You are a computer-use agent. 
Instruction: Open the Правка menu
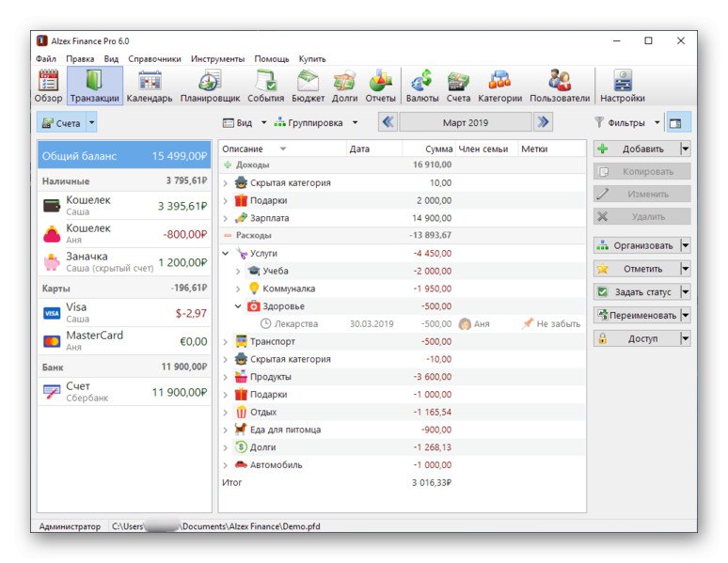click(x=80, y=59)
